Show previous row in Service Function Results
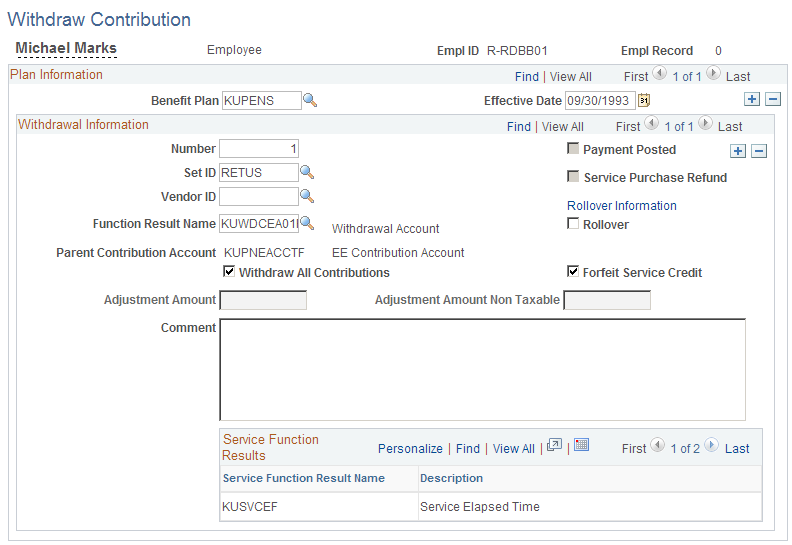The width and height of the screenshot is (792, 545). pyautogui.click(x=657, y=445)
